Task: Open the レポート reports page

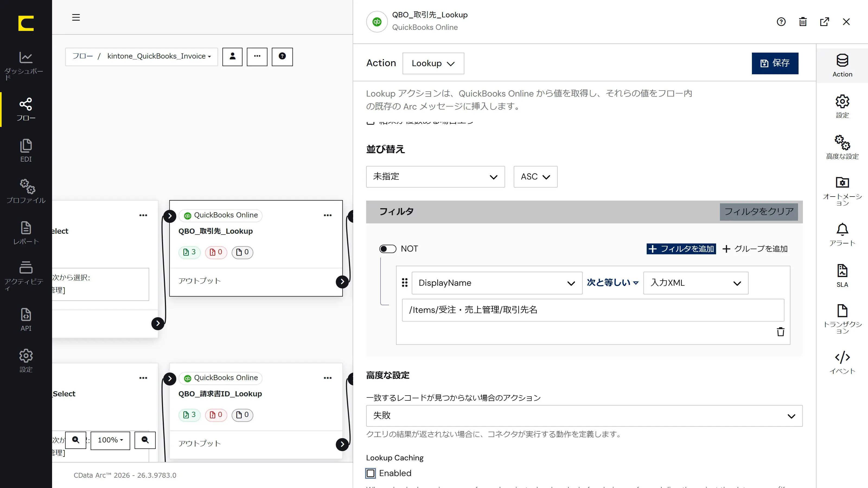Action: click(25, 233)
